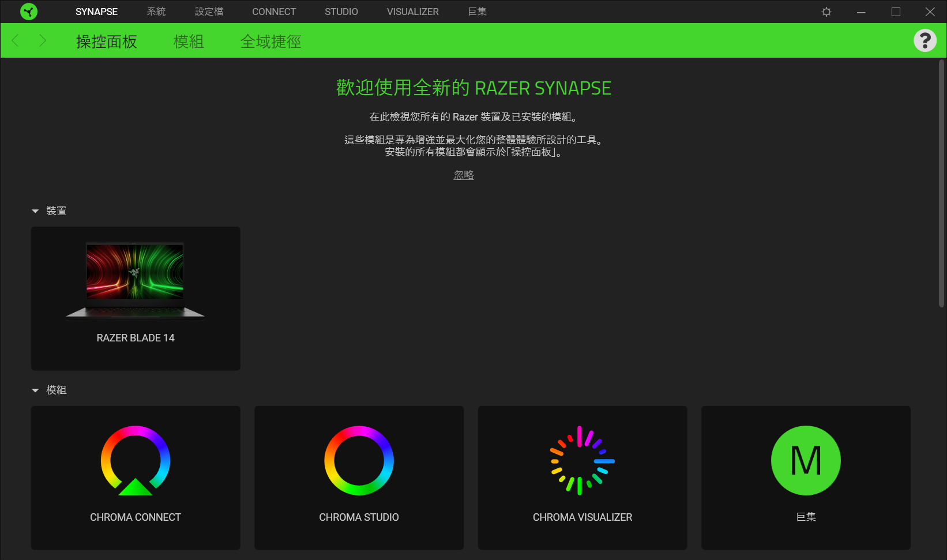Switch to the 系統 top menu tab
947x560 pixels.
click(156, 12)
